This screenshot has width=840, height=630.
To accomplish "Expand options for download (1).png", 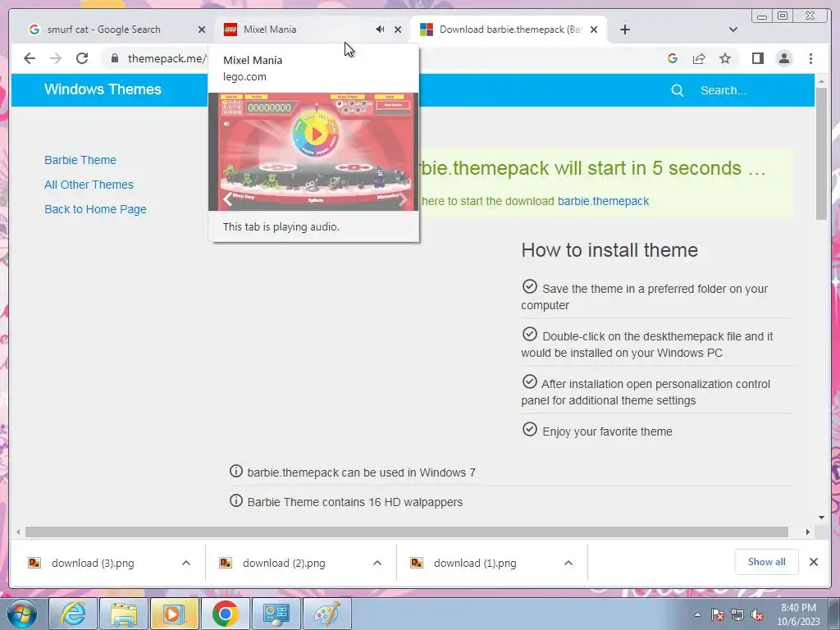I will coord(568,563).
